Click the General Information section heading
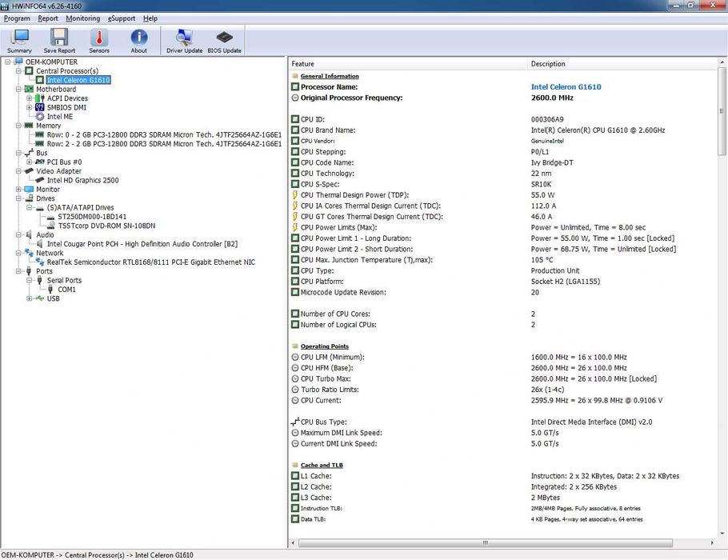The width and height of the screenshot is (728, 560). click(x=330, y=76)
